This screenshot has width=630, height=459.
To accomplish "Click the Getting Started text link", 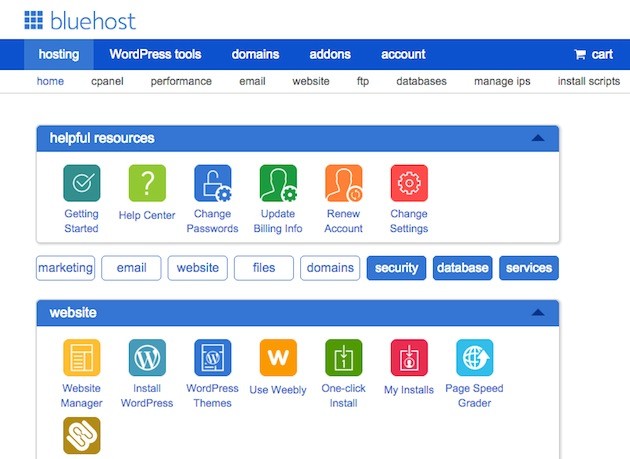I will 82,221.
